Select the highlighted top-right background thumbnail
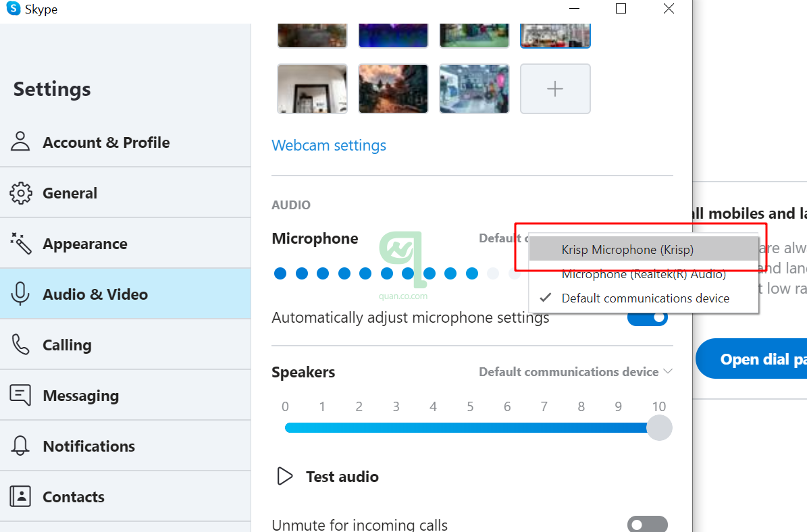Screen dimensions: 807x532 tap(555, 36)
